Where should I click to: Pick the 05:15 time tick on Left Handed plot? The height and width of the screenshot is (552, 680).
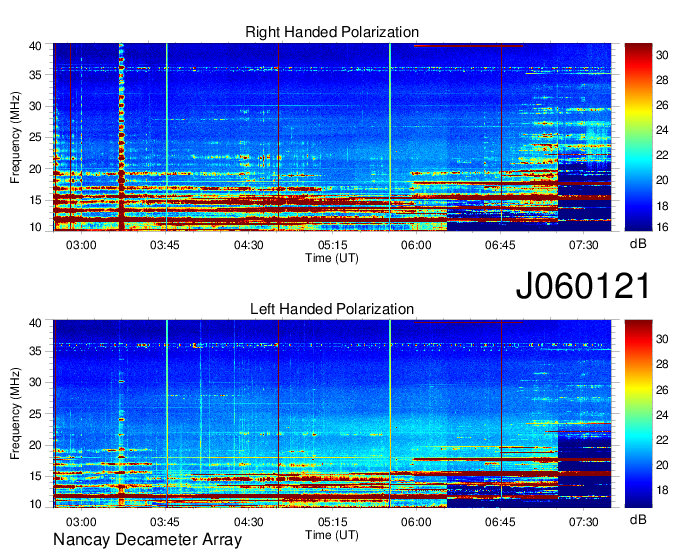coord(332,522)
